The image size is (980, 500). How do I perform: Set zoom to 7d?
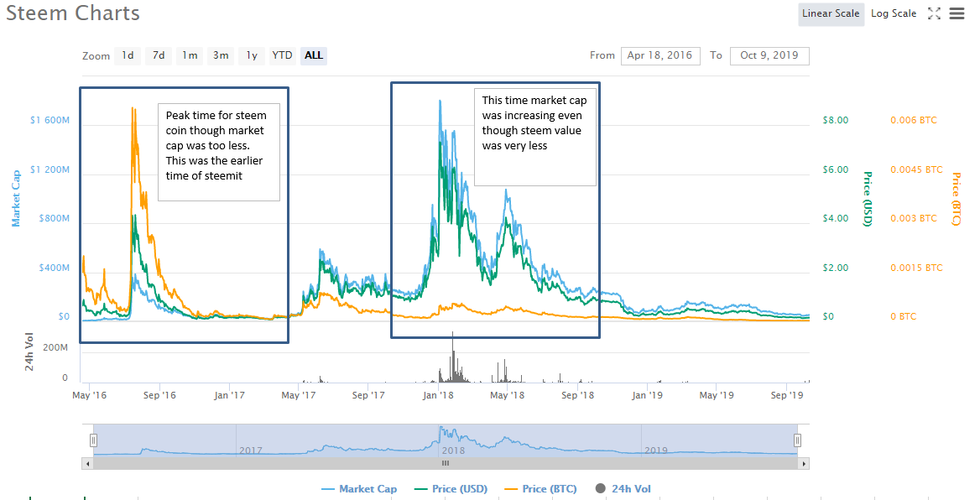(x=159, y=55)
